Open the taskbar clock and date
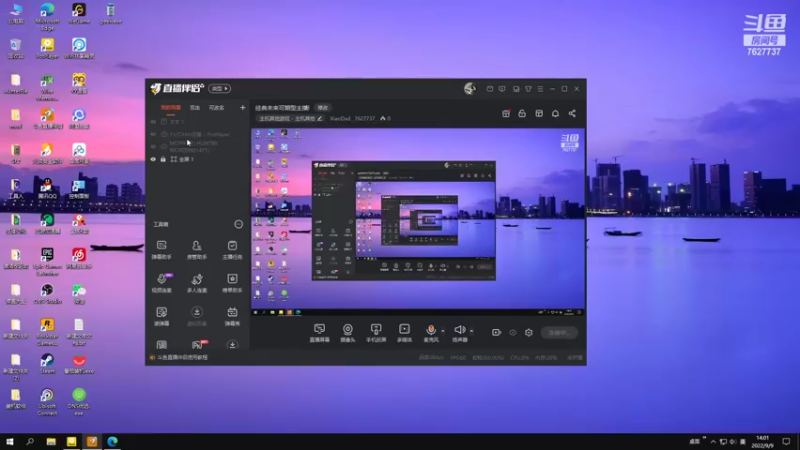The width and height of the screenshot is (800, 450). 762,441
